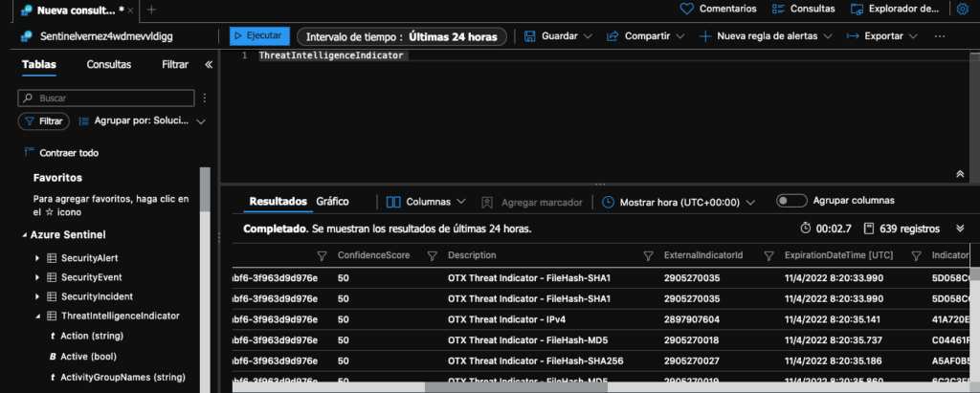Click the Ejecutar run query button
Image resolution: width=980 pixels, height=393 pixels.
pyautogui.click(x=259, y=35)
